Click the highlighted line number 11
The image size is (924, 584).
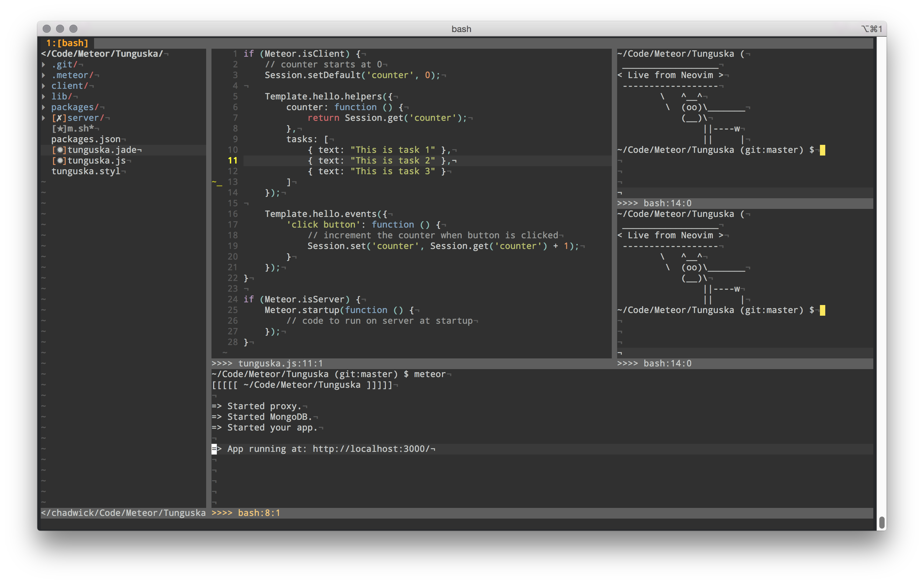(233, 161)
